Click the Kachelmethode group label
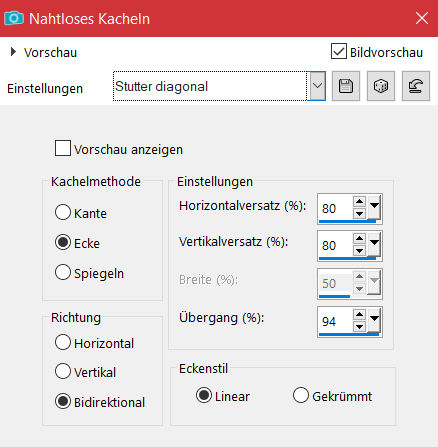Image resolution: width=438 pixels, height=447 pixels. (96, 181)
